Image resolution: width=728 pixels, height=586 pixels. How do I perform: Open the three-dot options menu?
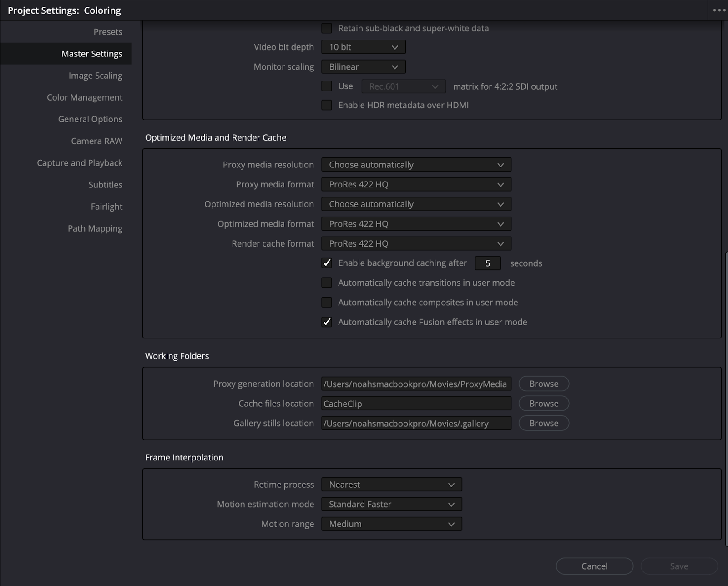pyautogui.click(x=719, y=10)
